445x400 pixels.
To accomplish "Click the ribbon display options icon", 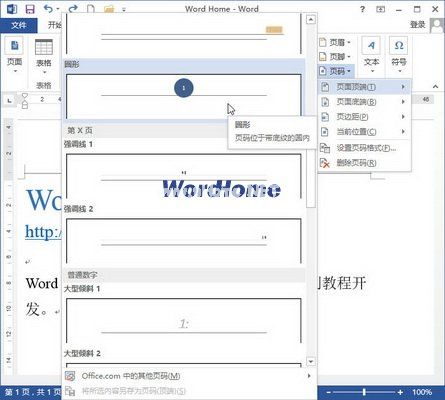I will click(x=380, y=9).
